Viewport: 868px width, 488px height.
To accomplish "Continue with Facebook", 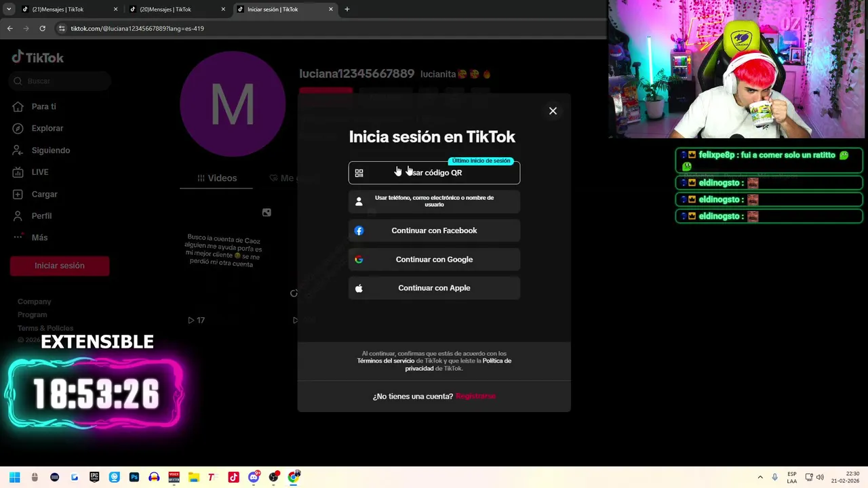I will tap(434, 230).
